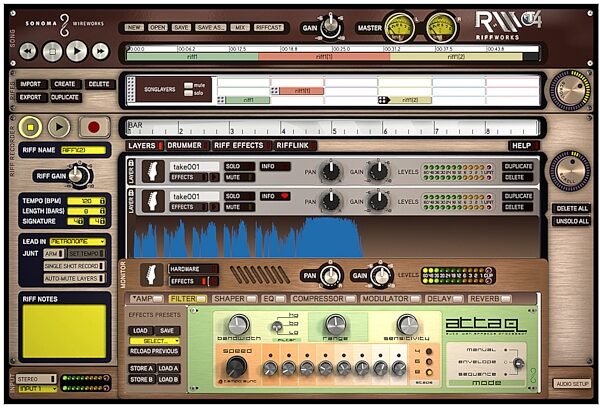Viewport: 600px width, 408px height.
Task: Click the riff recorder stop button
Action: coord(31,127)
